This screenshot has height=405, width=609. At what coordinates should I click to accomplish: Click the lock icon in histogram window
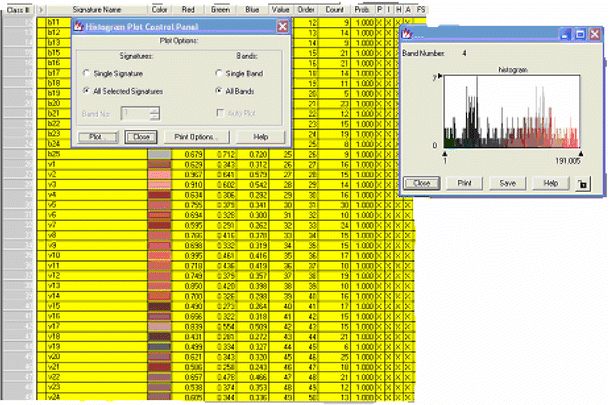pyautogui.click(x=583, y=185)
